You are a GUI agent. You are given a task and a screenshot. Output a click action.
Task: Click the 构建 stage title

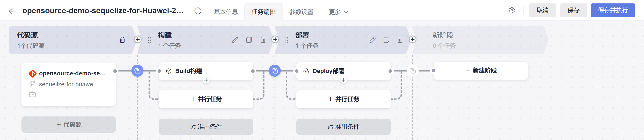pyautogui.click(x=165, y=35)
